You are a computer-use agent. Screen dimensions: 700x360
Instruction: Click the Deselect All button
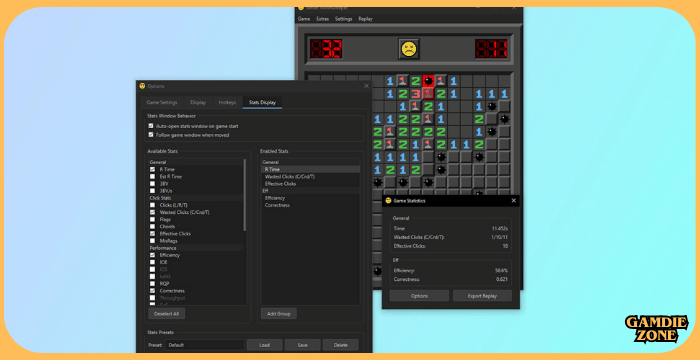tap(167, 314)
